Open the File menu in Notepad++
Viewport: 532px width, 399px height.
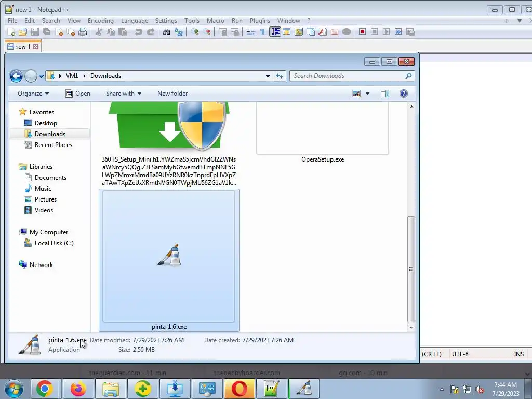point(12,21)
